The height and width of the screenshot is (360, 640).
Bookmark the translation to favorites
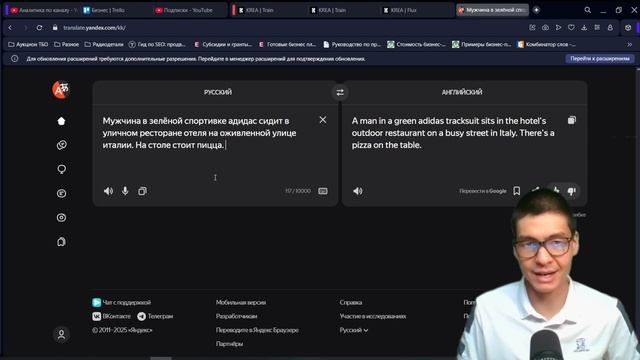pos(516,191)
